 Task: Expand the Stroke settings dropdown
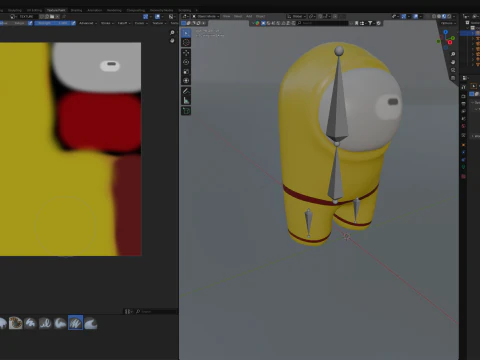point(107,23)
